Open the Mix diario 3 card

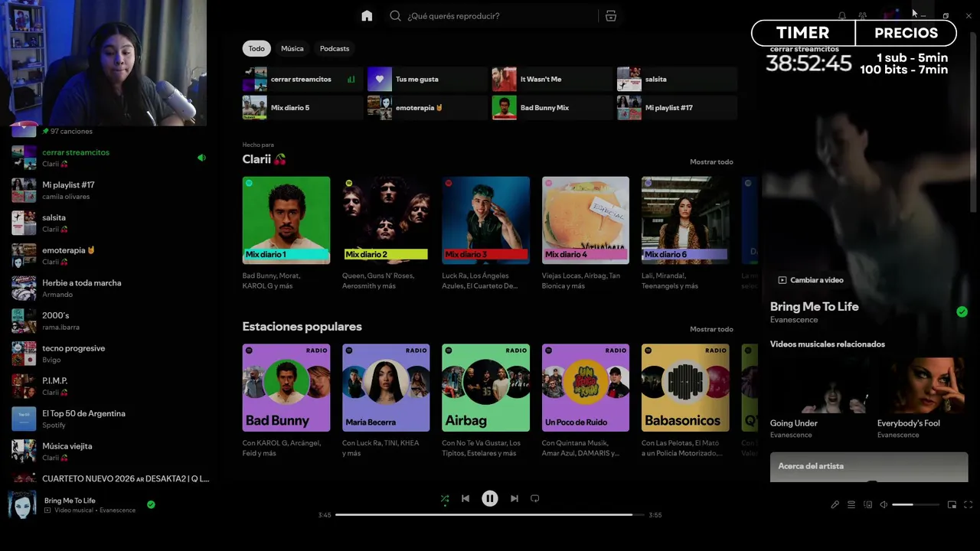coord(485,233)
